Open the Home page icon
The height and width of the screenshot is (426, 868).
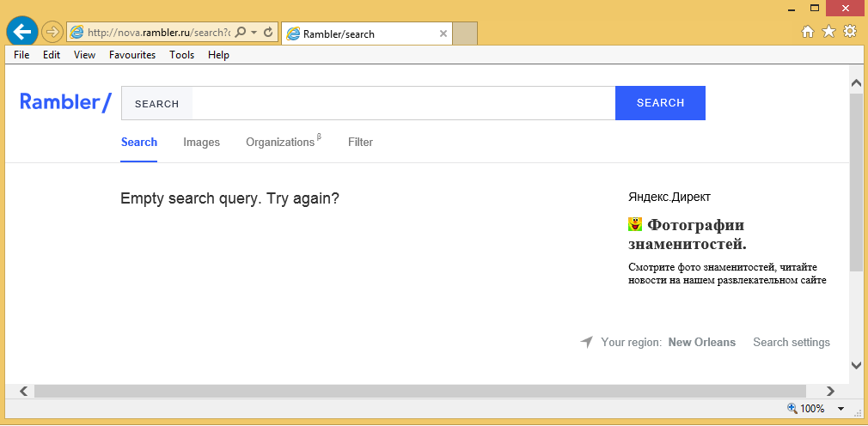808,32
